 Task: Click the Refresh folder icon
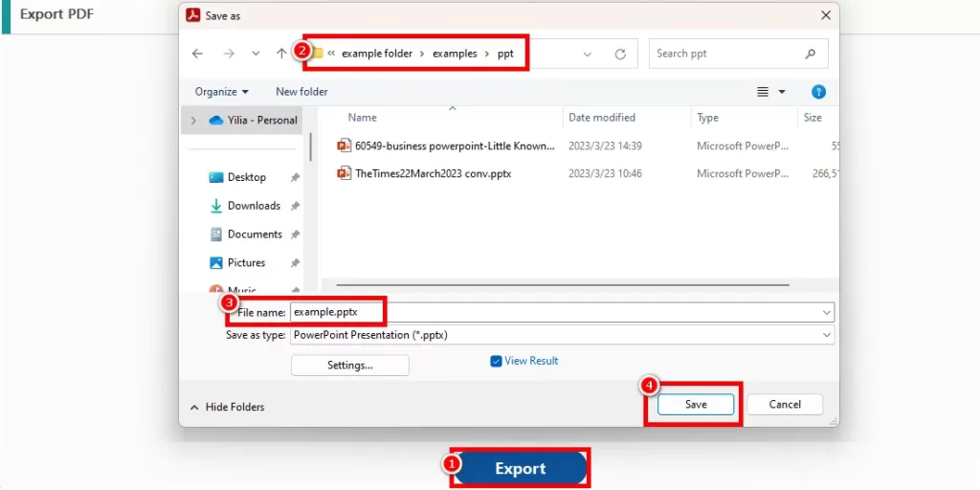pos(620,55)
